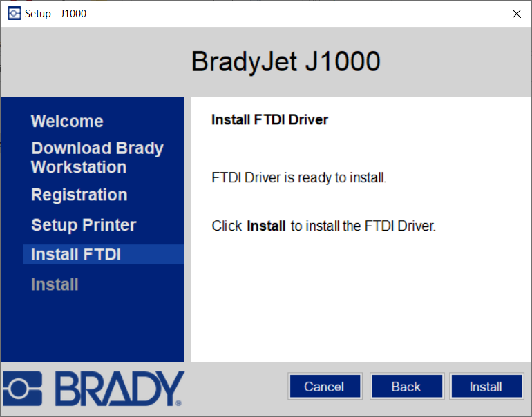
Task: Select the highlighted Install FTDI step
Action: [x=104, y=254]
